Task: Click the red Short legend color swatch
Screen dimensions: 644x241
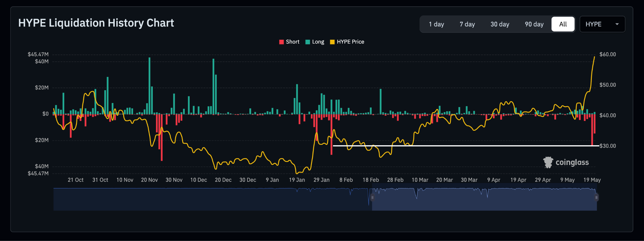Action: tap(281, 42)
